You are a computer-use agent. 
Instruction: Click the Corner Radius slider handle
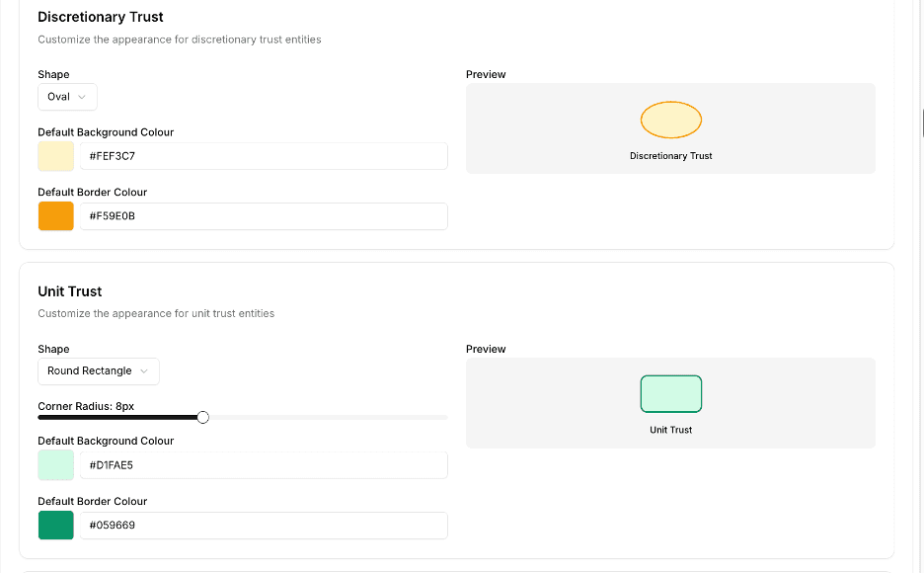pos(203,417)
